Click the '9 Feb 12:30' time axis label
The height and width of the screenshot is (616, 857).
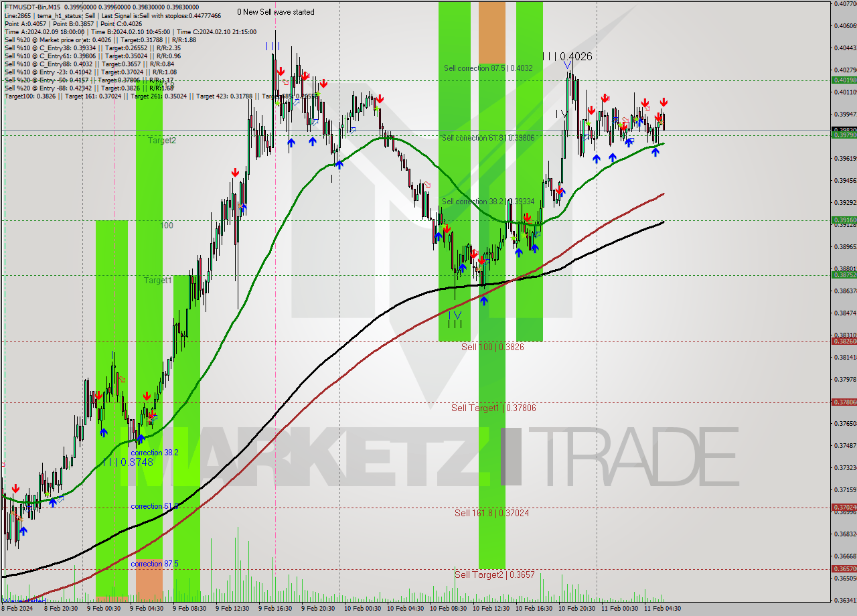point(234,609)
